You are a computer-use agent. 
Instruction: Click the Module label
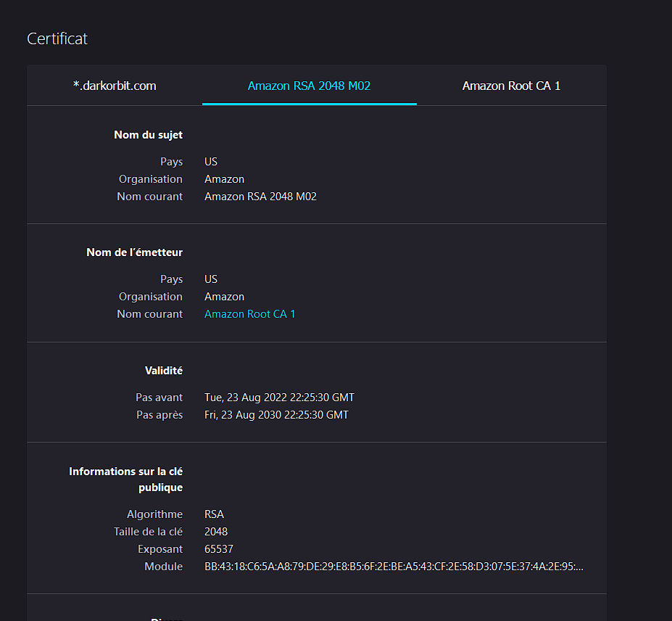pos(164,567)
